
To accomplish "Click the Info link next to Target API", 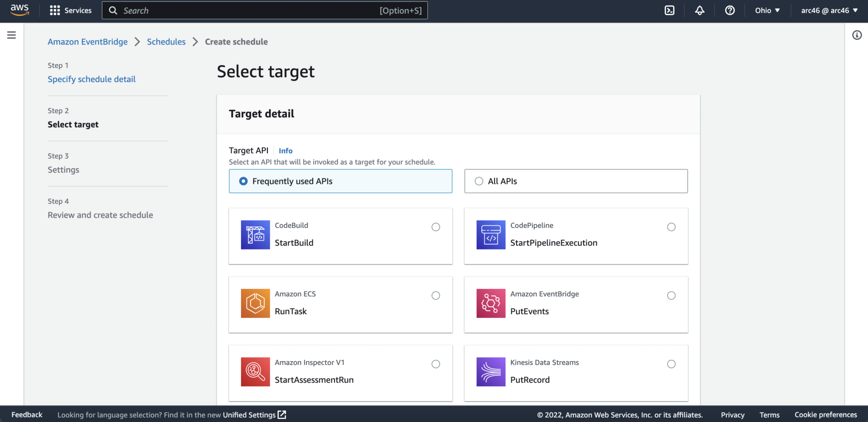I will tap(285, 150).
